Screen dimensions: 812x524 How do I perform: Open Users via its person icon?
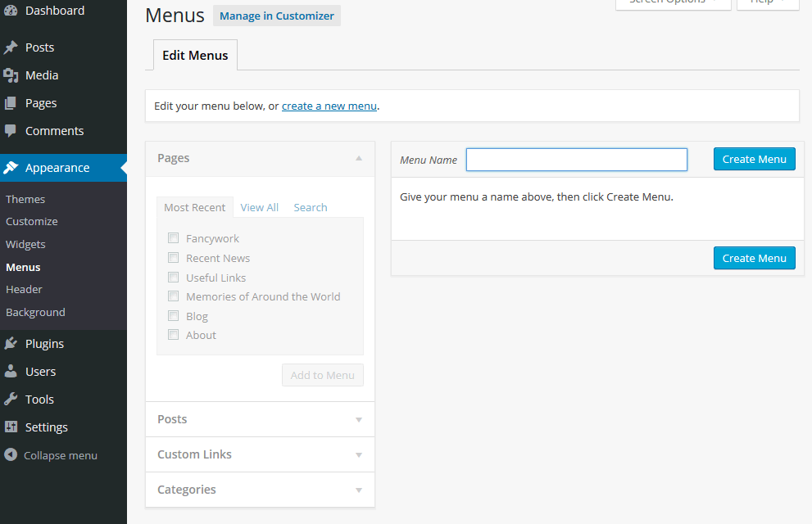click(11, 372)
